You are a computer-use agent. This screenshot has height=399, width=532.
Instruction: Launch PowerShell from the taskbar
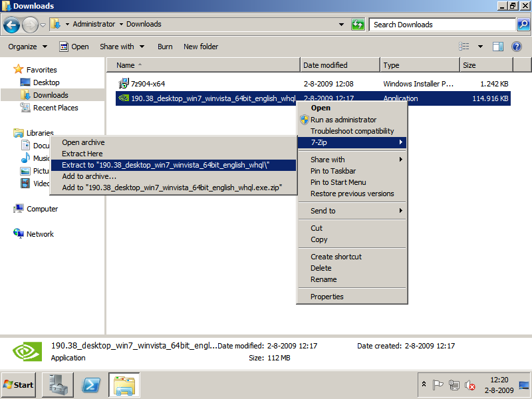pos(91,385)
